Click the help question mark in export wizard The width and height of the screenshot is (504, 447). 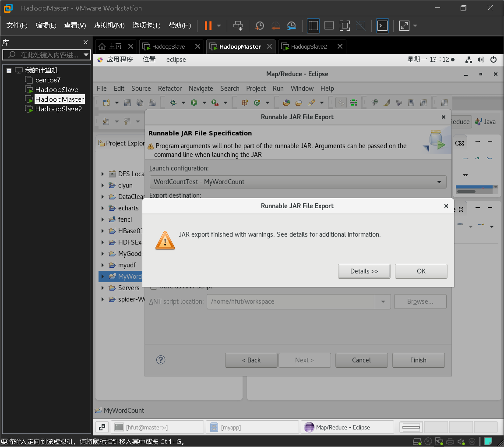(x=161, y=360)
